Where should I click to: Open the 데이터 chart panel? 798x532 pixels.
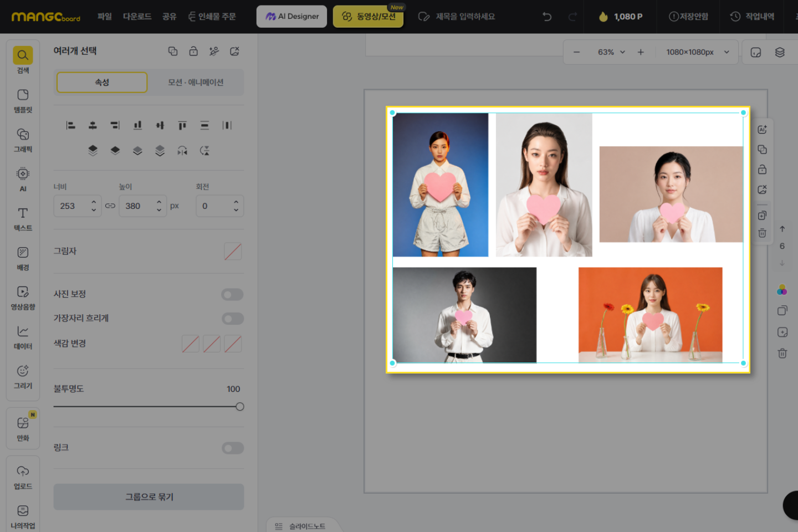(23, 336)
